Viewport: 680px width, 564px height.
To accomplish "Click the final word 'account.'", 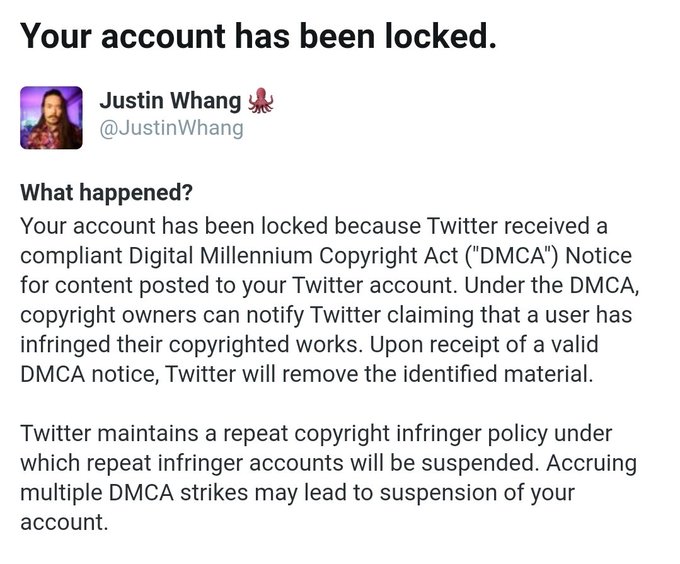I will click(x=64, y=522).
